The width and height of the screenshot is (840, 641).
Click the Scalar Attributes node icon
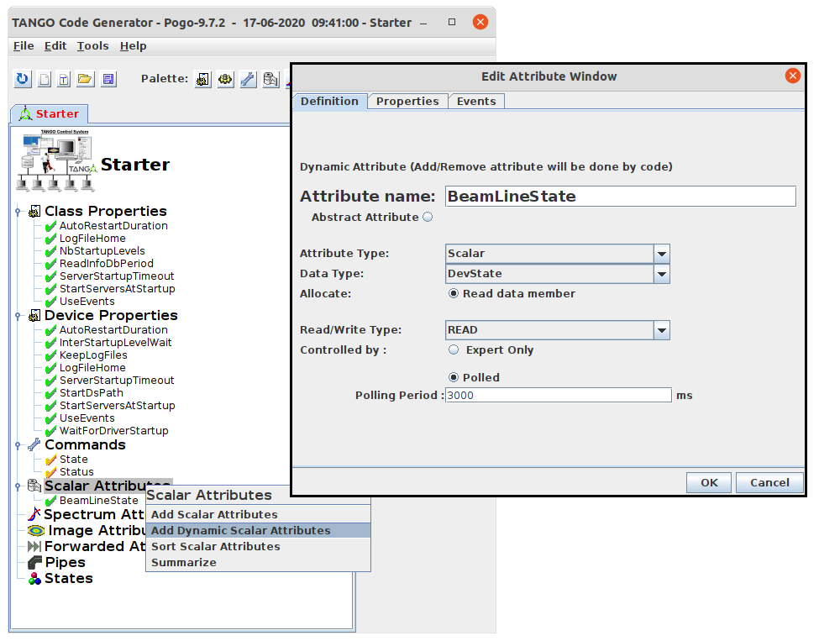click(34, 486)
